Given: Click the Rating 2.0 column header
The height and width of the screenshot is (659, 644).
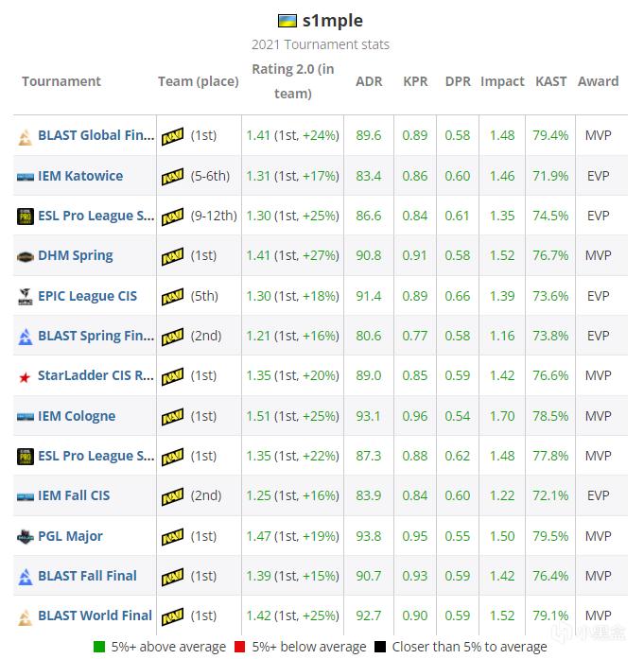Looking at the screenshot, I should [x=292, y=81].
